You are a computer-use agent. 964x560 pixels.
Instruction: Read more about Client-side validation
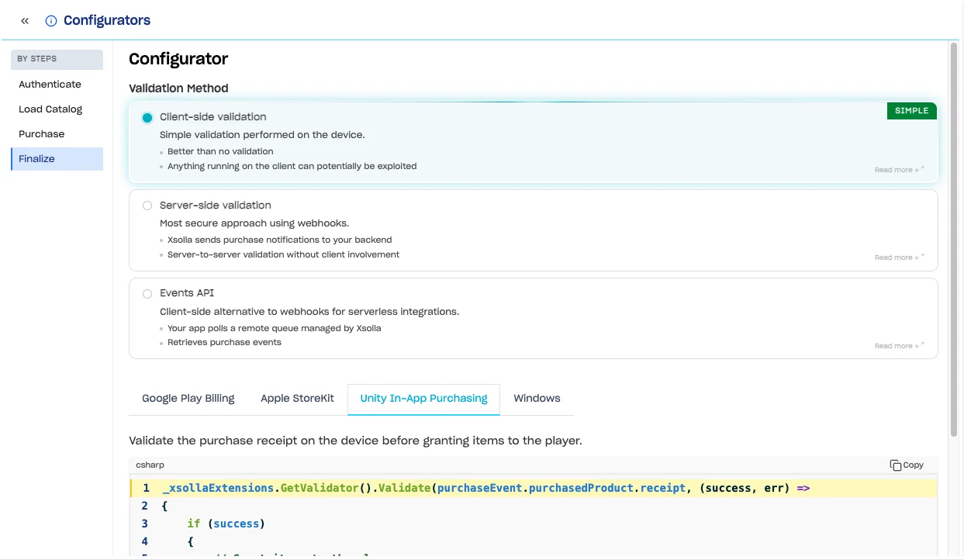tap(899, 169)
